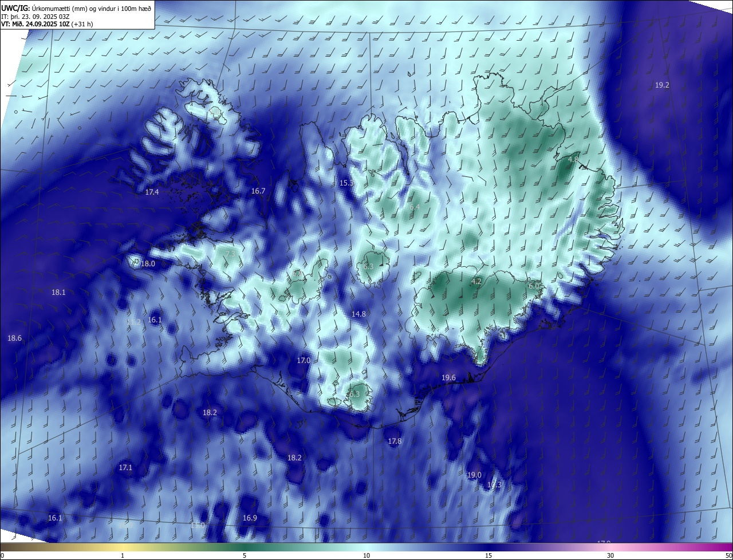Select the 50 tick on the color scale
Image resolution: width=733 pixels, height=560 pixels.
click(729, 555)
